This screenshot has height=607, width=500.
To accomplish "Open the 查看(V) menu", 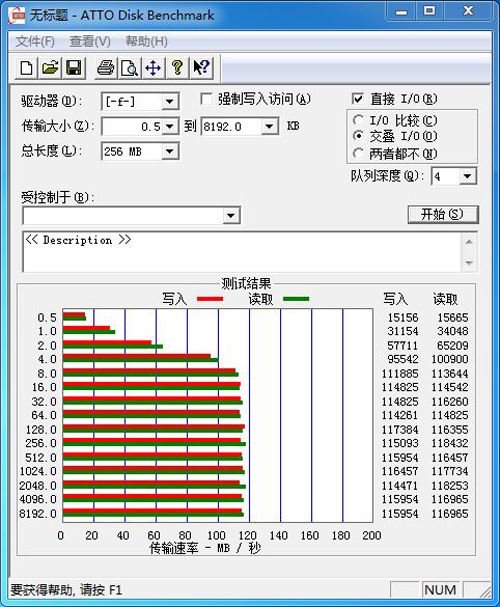I will coord(90,41).
